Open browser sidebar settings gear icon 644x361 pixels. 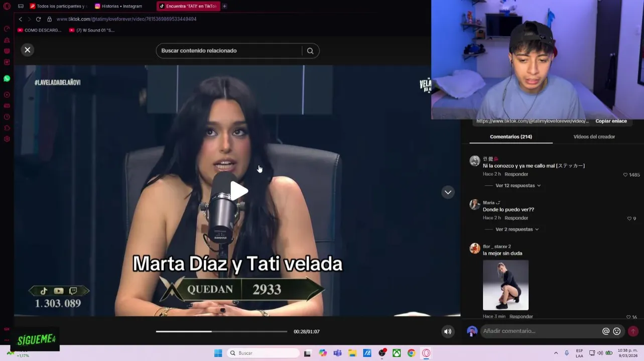pyautogui.click(x=7, y=139)
